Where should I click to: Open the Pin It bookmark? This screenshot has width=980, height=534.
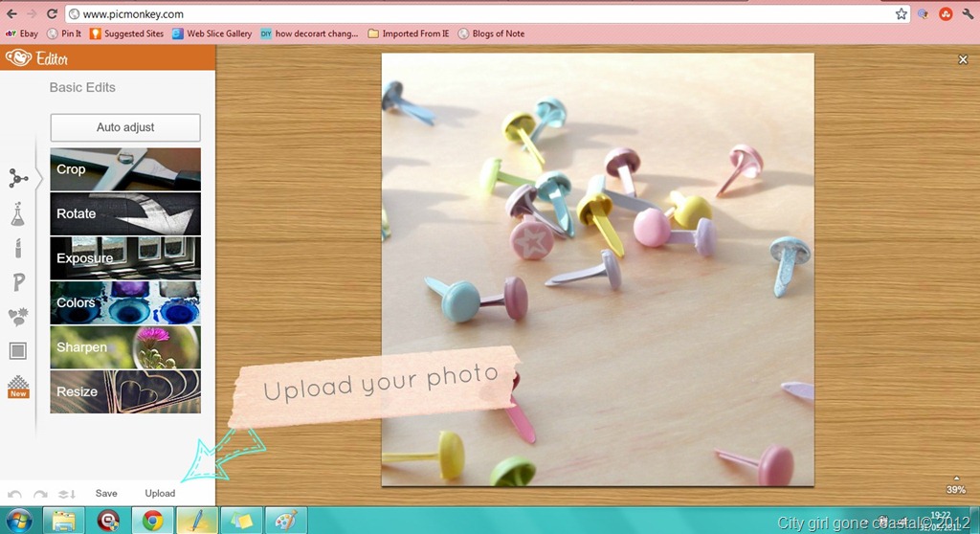click(x=64, y=33)
